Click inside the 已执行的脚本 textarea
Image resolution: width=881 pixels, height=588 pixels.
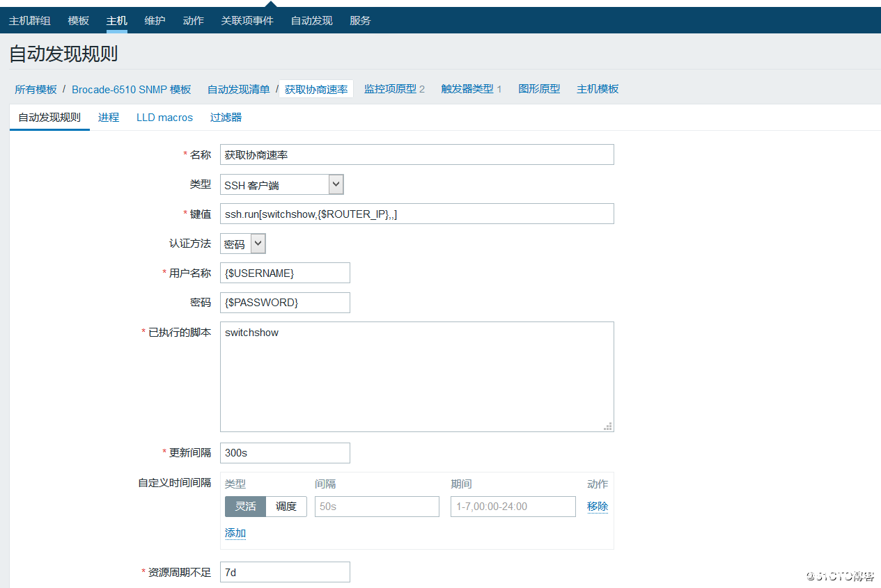point(416,376)
